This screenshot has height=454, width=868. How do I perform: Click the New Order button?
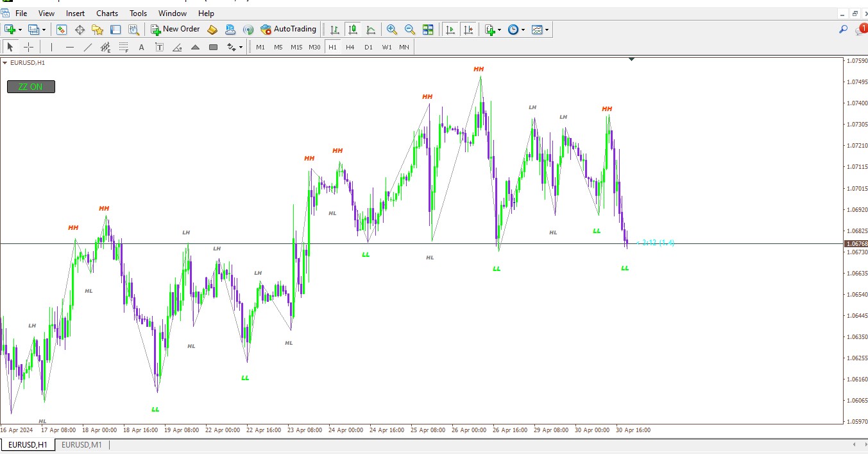(x=176, y=30)
